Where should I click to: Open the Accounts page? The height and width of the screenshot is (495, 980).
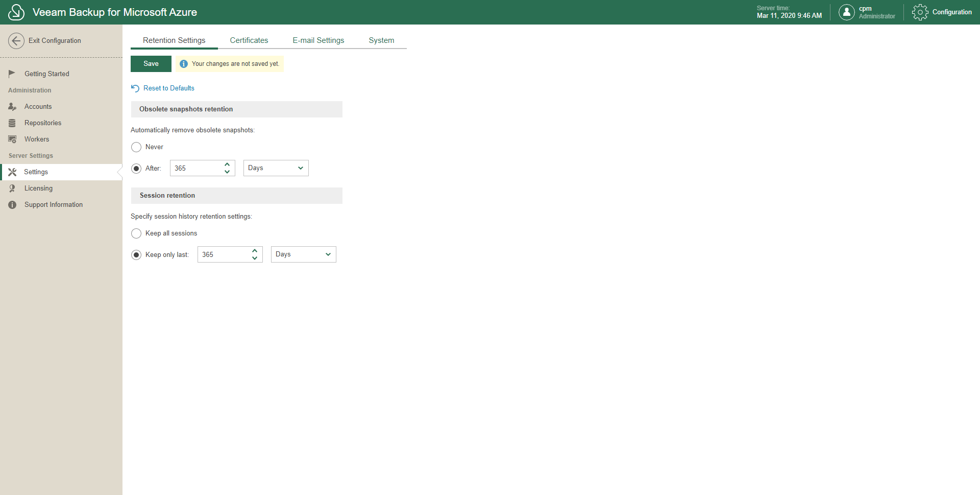61,106
